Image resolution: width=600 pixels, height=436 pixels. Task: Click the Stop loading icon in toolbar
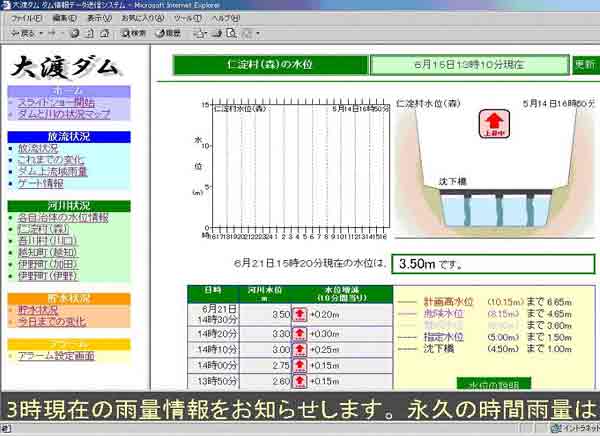tap(75, 33)
